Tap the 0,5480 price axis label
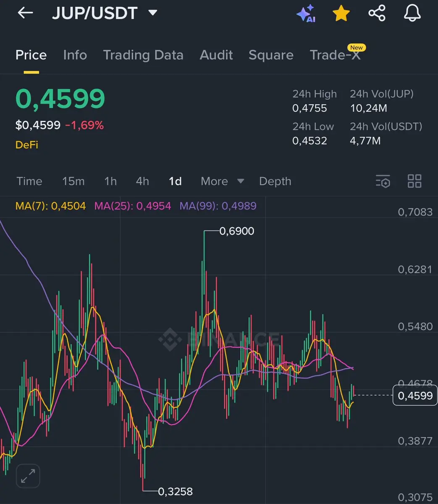 (x=415, y=327)
